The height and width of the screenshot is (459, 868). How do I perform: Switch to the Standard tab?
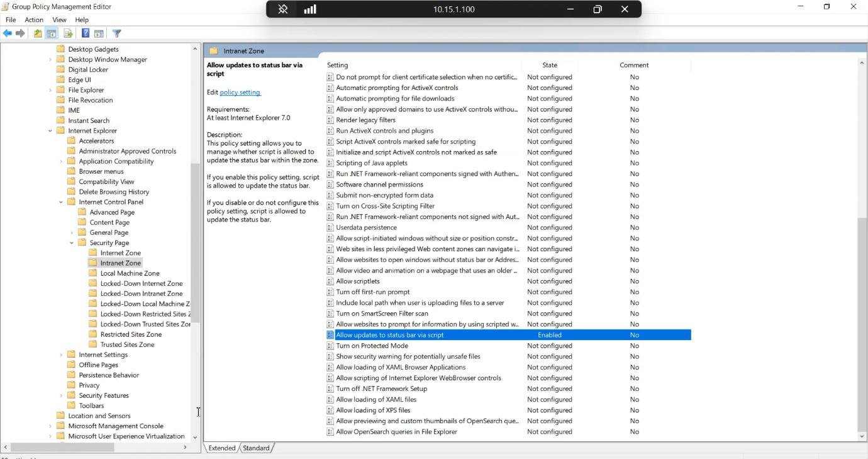[256, 448]
